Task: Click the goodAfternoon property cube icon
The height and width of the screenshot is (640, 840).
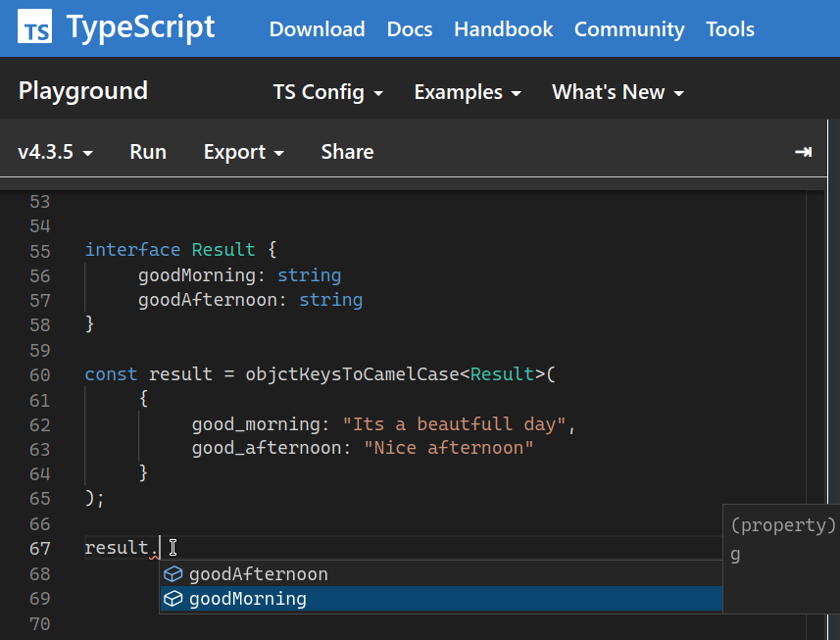Action: 173,574
